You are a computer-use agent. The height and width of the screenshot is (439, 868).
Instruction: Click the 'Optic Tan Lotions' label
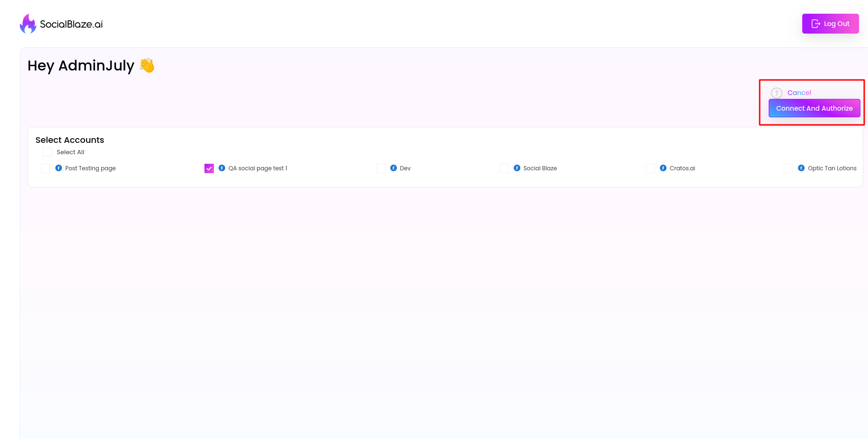pyautogui.click(x=832, y=168)
